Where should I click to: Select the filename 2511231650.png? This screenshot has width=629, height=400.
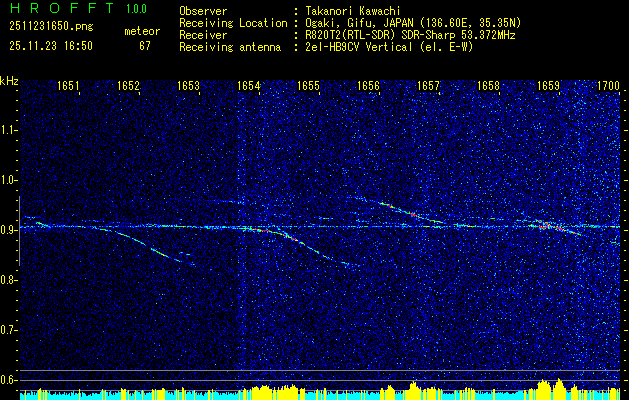point(51,27)
